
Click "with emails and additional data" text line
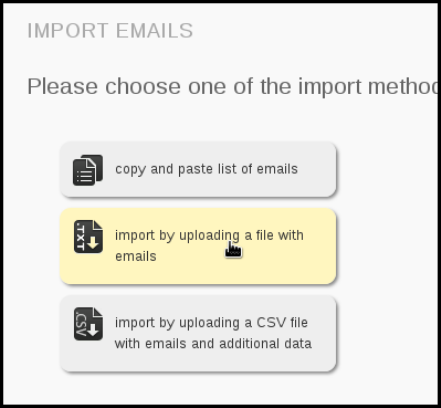213,344
